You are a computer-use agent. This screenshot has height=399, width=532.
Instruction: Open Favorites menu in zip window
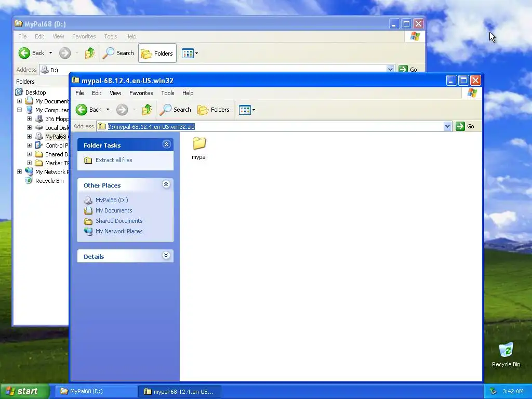pyautogui.click(x=141, y=93)
